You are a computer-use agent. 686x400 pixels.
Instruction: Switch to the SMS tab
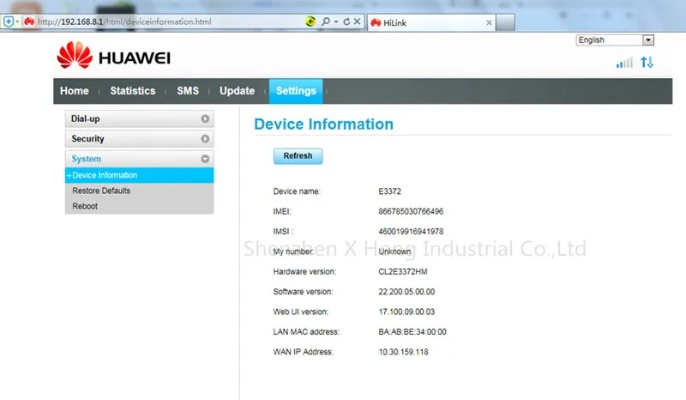(188, 91)
